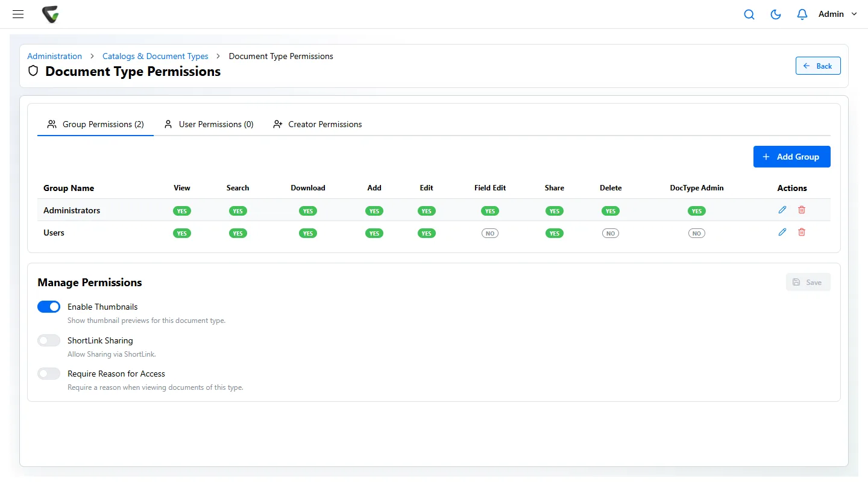Toggle dark mode moon icon
The width and height of the screenshot is (868, 482).
click(776, 14)
